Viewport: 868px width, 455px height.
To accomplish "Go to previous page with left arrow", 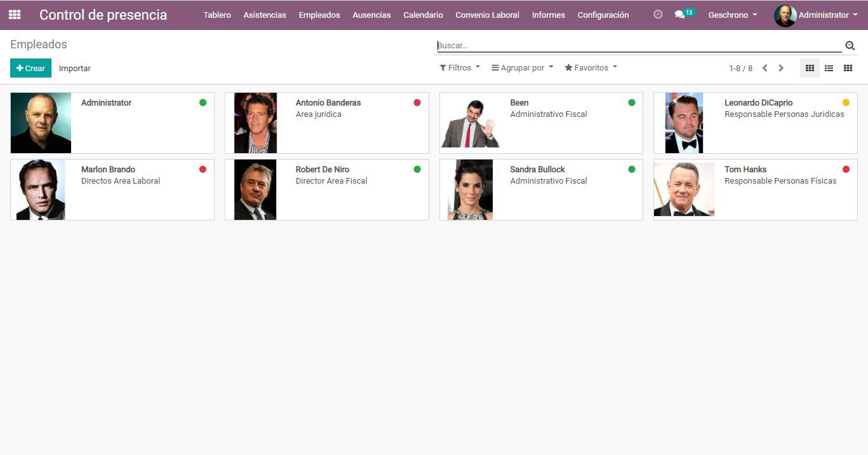I will point(765,68).
